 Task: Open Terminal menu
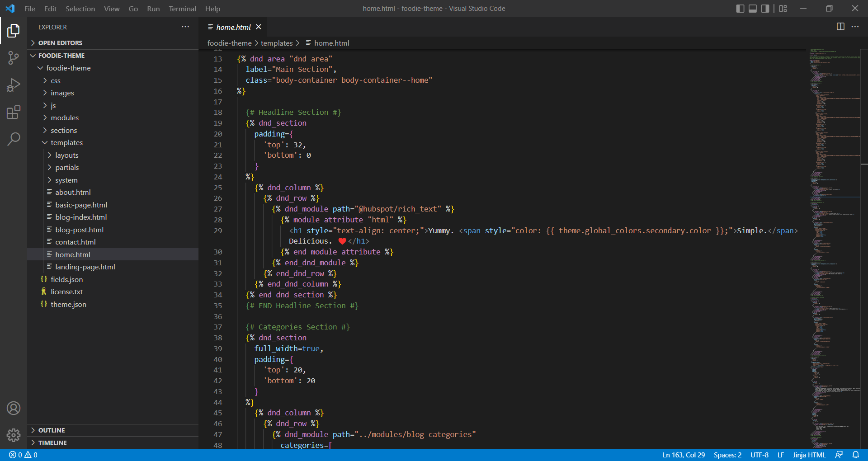point(182,9)
